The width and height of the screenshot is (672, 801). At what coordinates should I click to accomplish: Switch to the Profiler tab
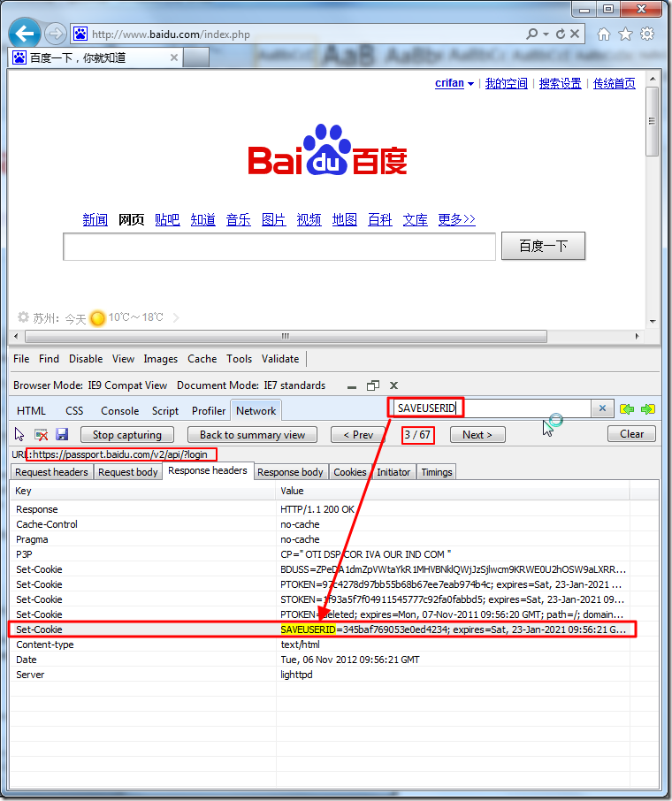click(209, 411)
